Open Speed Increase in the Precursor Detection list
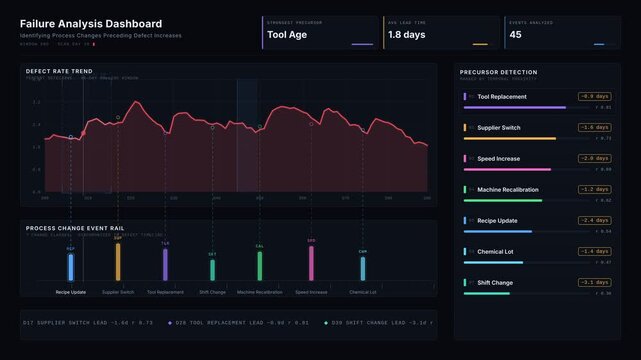The image size is (641, 360). (537, 163)
